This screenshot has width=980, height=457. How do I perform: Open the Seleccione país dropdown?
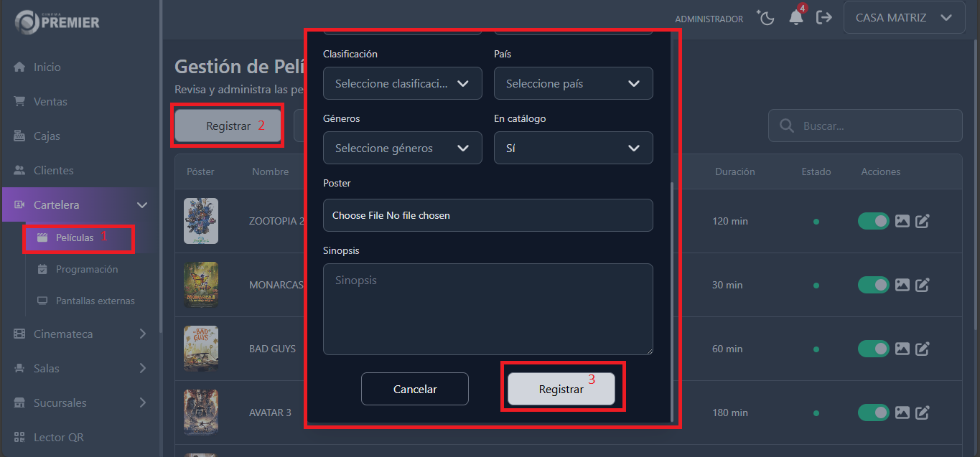(x=573, y=83)
